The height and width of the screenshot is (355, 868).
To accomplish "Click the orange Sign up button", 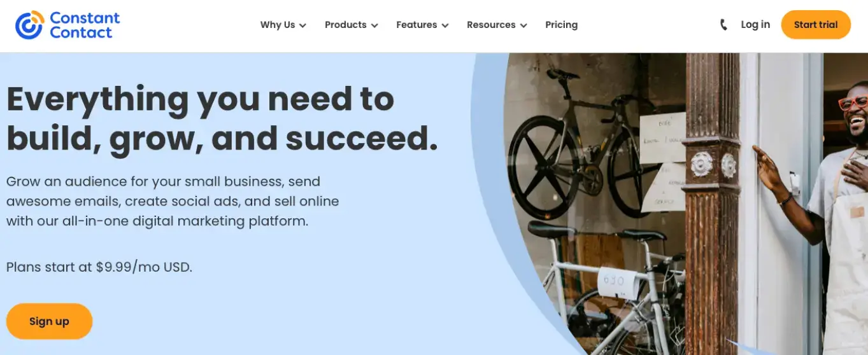I will (x=49, y=321).
